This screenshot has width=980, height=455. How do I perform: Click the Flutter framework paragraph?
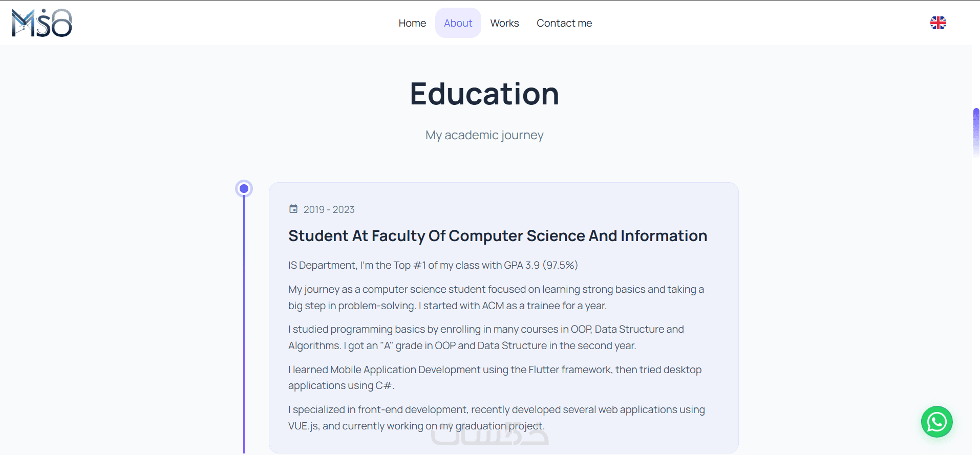[494, 377]
